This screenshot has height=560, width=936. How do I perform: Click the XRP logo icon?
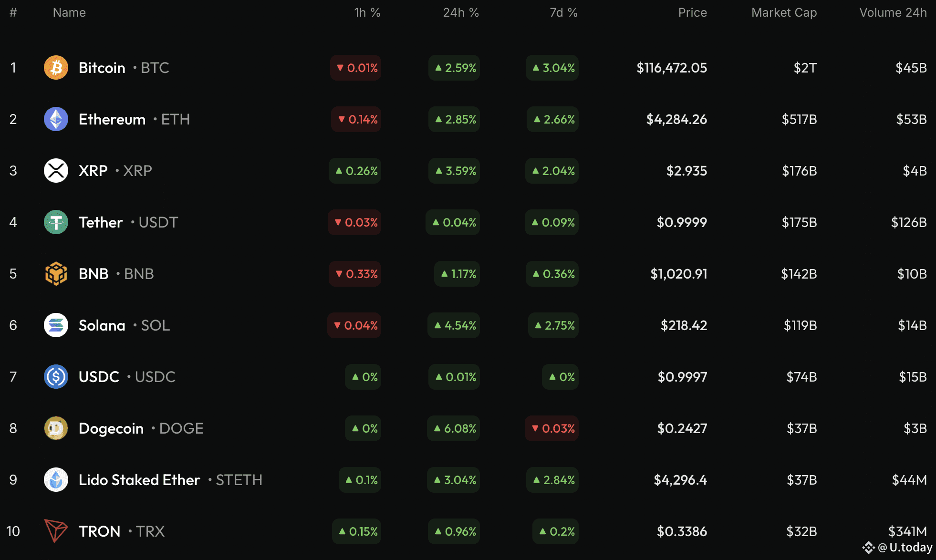point(56,170)
